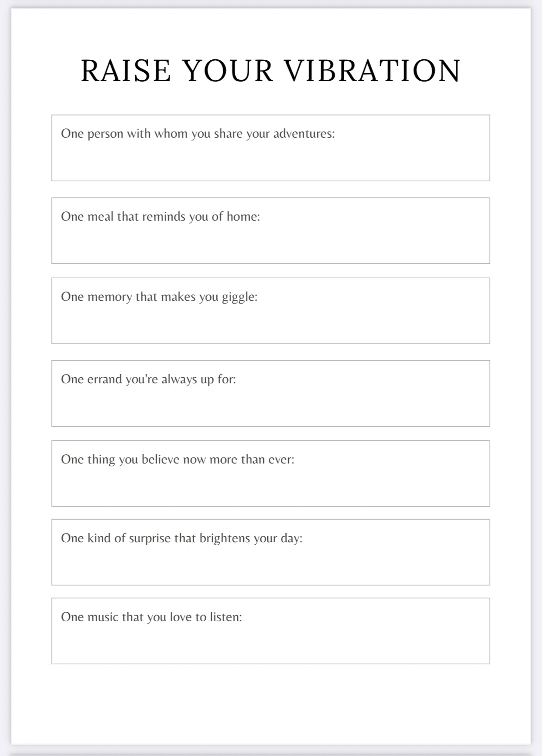Click the 'share your adventures' prompt text
Screen dimensions: 542x756
pos(198,133)
